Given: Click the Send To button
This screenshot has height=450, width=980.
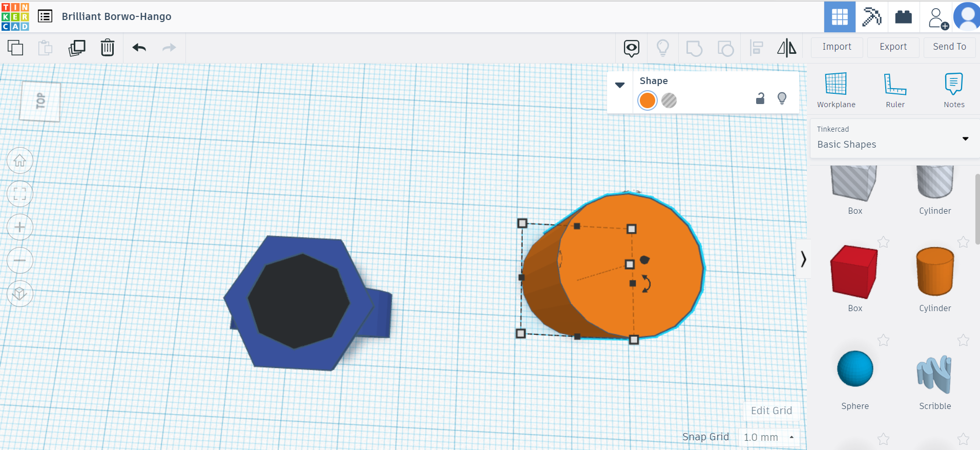Looking at the screenshot, I should point(950,47).
